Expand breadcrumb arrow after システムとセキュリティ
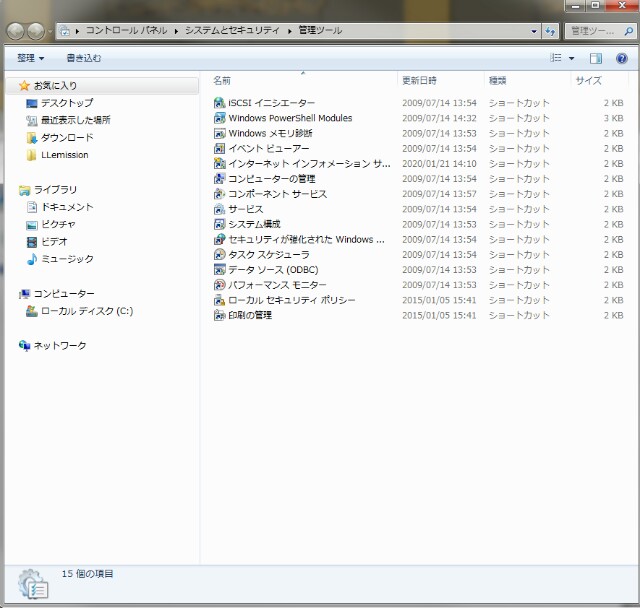This screenshot has width=640, height=608. point(289,31)
